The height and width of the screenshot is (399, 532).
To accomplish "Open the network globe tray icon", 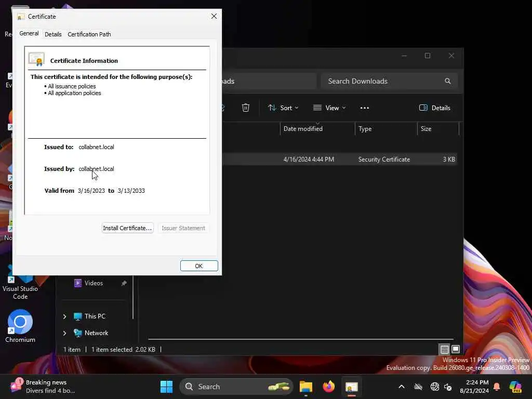I will pos(435,387).
